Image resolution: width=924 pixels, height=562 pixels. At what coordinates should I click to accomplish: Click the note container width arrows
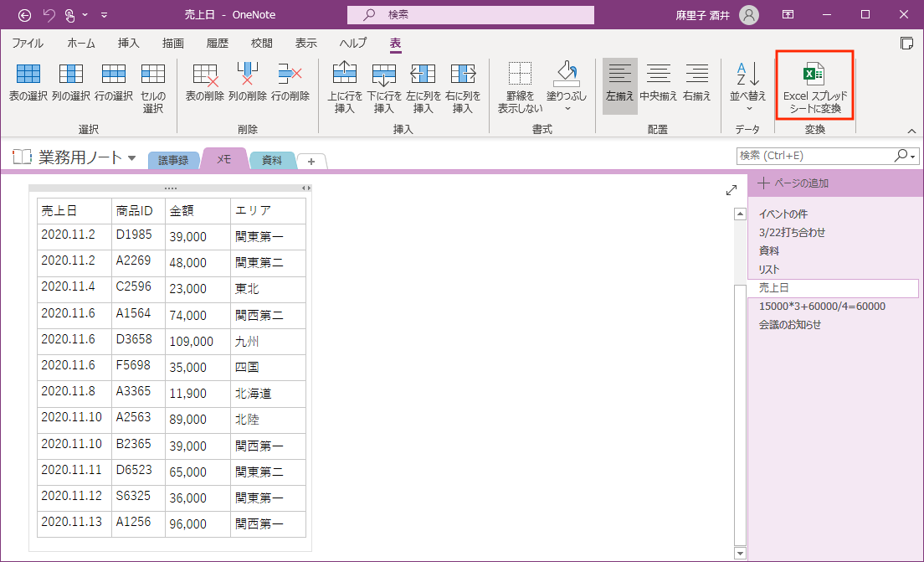305,188
